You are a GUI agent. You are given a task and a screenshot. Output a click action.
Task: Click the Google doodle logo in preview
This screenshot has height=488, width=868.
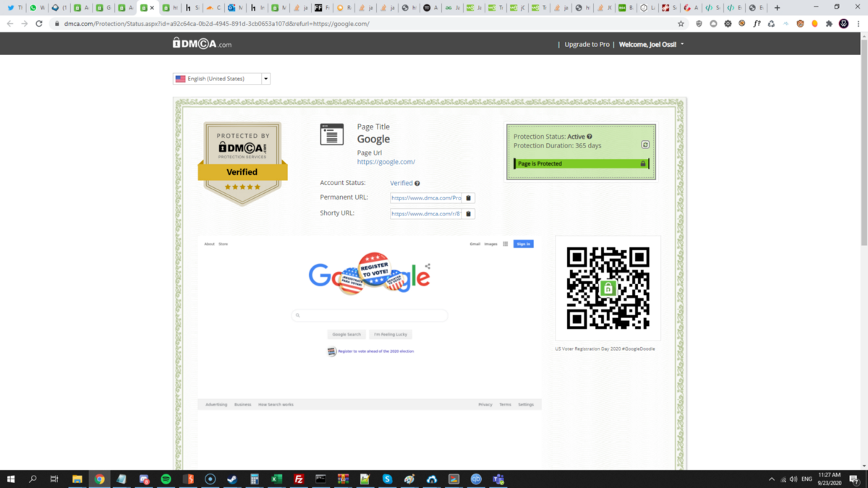pos(370,275)
